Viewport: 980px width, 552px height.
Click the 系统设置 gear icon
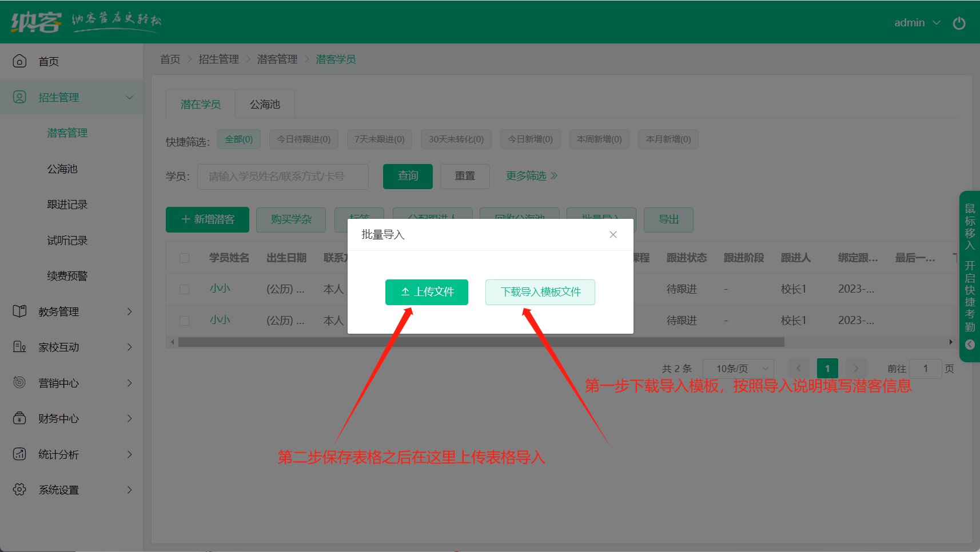(19, 490)
